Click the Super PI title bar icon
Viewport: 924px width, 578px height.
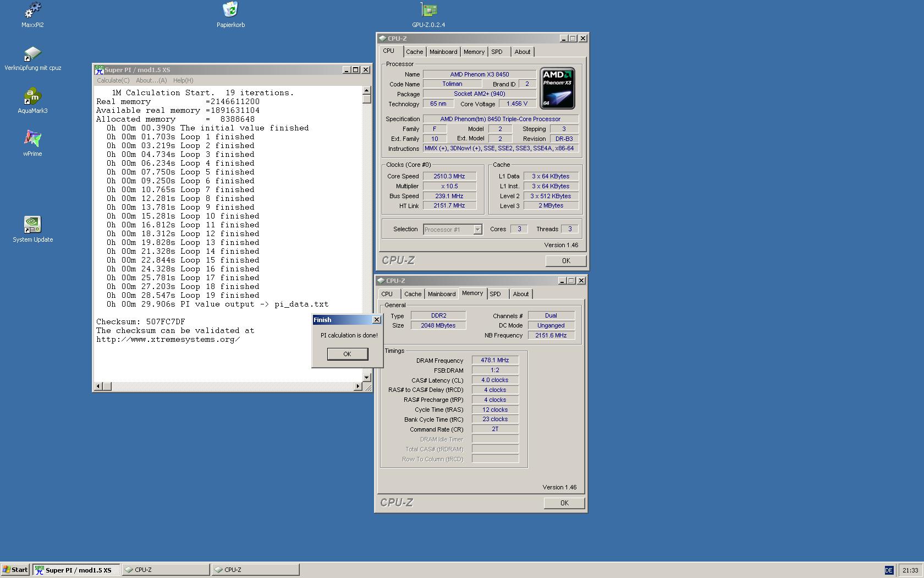point(99,70)
